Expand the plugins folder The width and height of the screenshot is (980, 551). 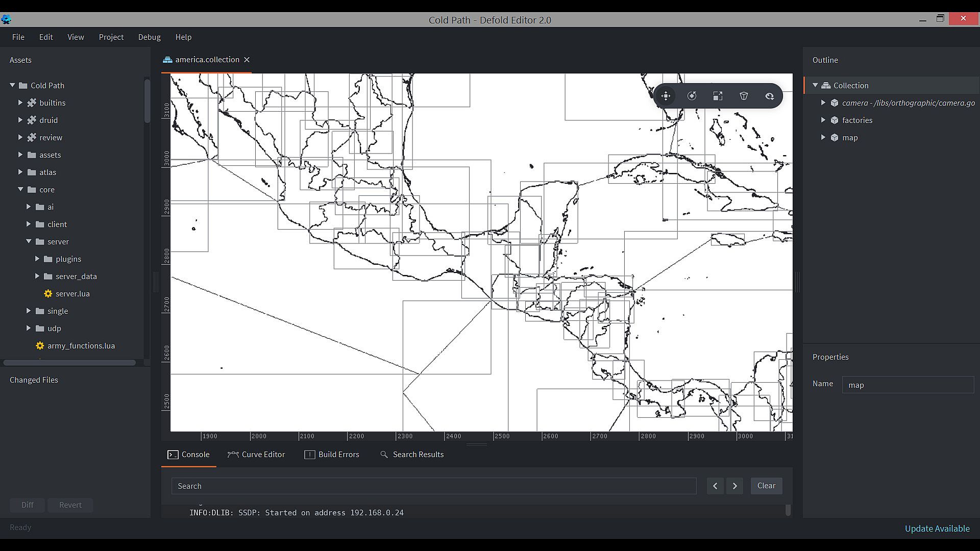pos(37,259)
